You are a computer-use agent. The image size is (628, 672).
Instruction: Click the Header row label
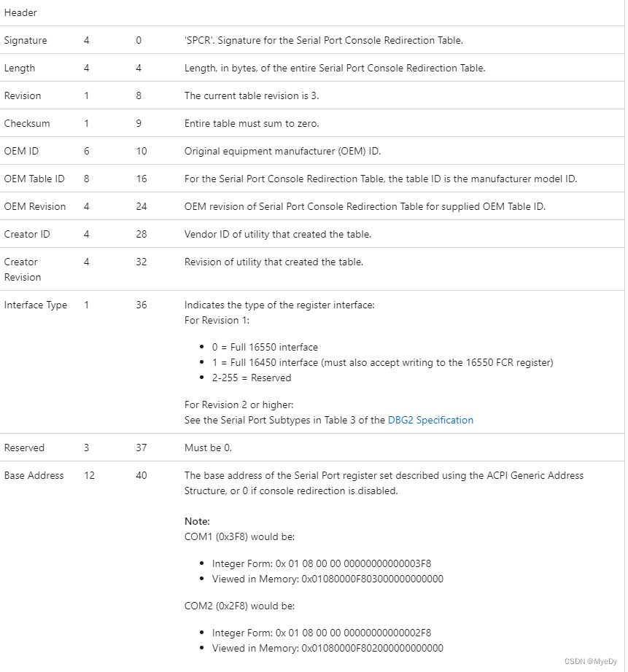[x=20, y=13]
